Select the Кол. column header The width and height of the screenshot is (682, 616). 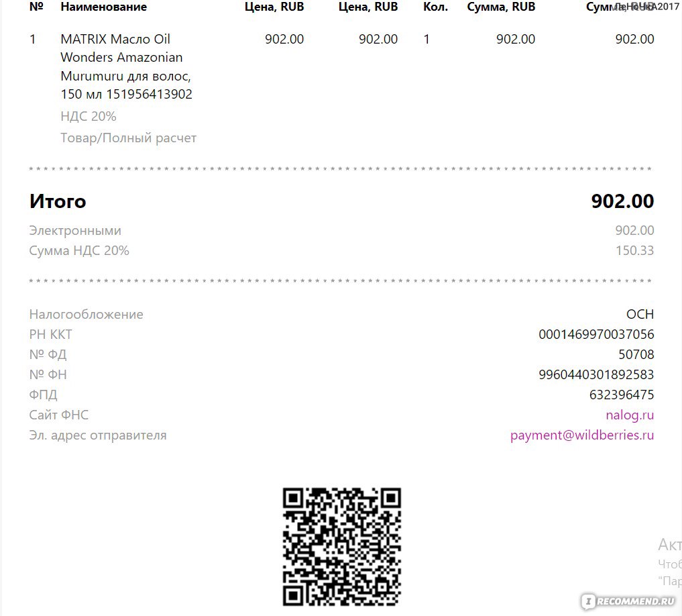(435, 7)
